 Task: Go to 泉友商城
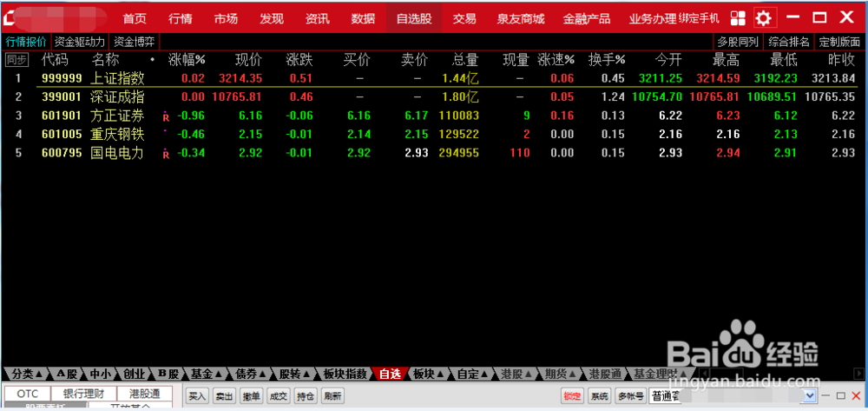click(520, 18)
